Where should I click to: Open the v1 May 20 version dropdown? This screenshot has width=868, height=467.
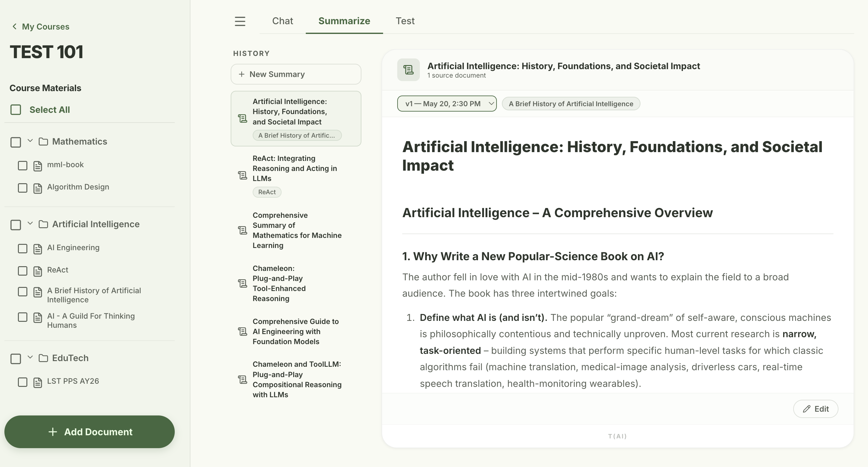point(447,103)
